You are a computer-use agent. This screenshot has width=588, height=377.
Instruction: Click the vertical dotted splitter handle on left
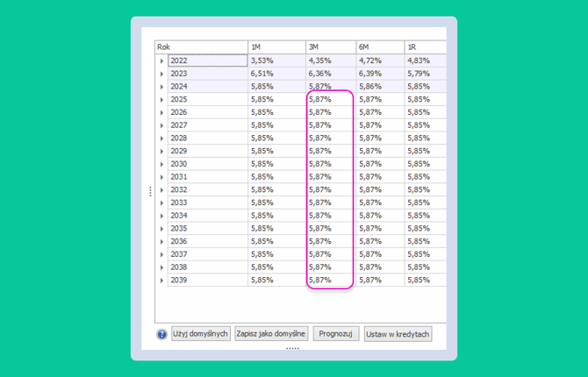pos(150,191)
